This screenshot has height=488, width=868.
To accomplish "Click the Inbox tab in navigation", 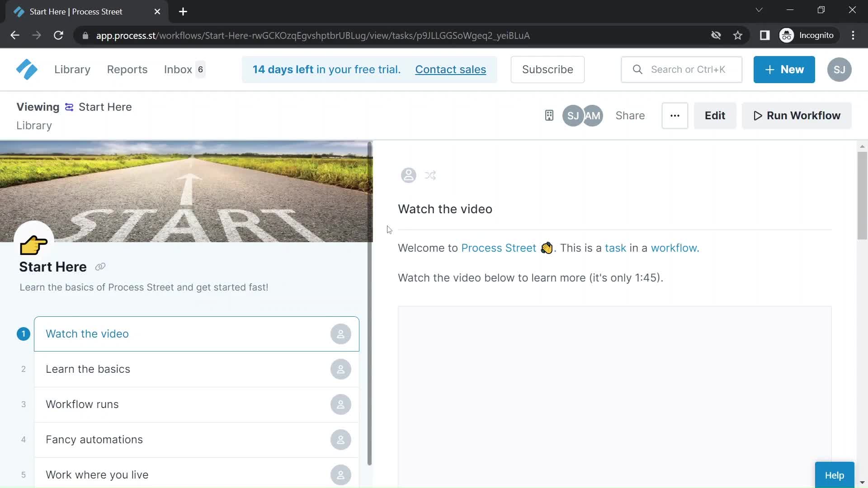I will (178, 70).
